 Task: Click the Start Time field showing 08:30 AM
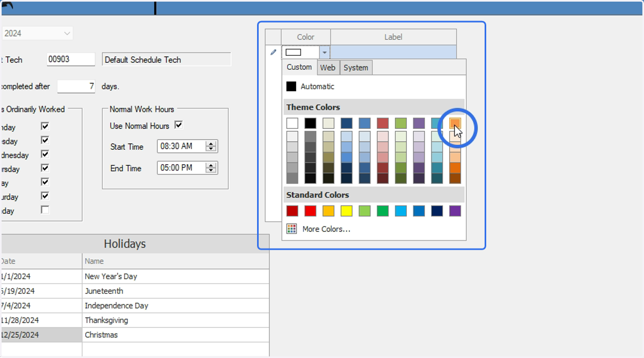point(187,146)
